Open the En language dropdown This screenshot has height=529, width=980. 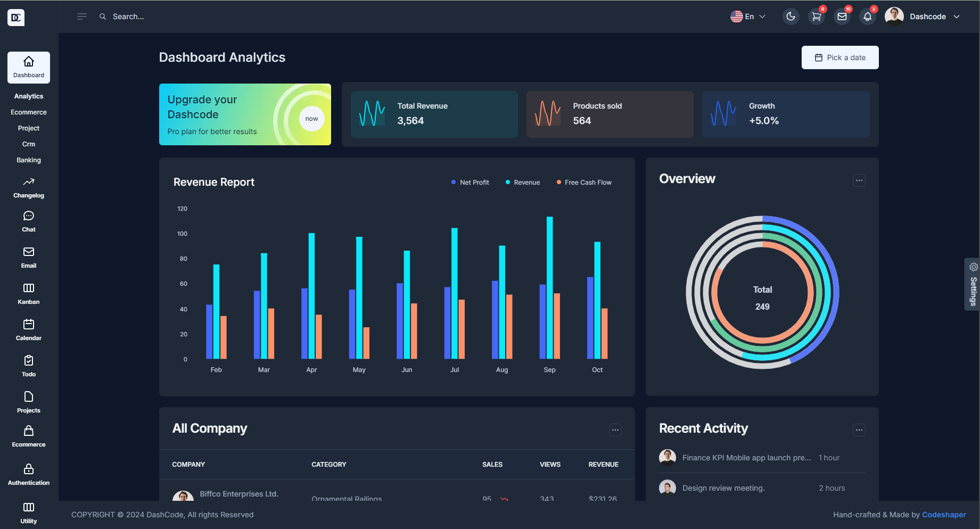click(x=748, y=16)
